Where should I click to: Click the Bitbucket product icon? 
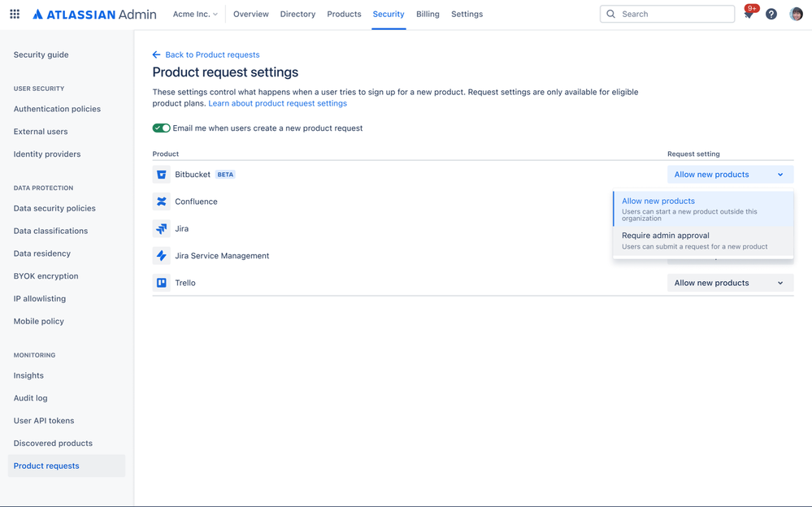(162, 175)
